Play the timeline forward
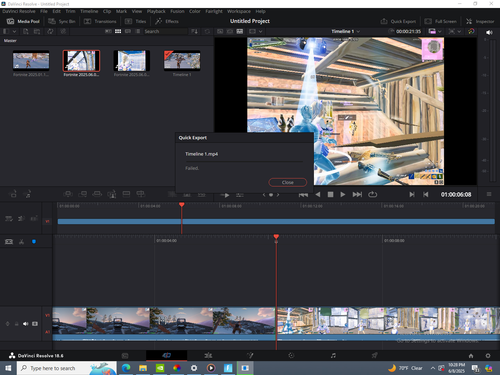The image size is (500, 375). [343, 194]
